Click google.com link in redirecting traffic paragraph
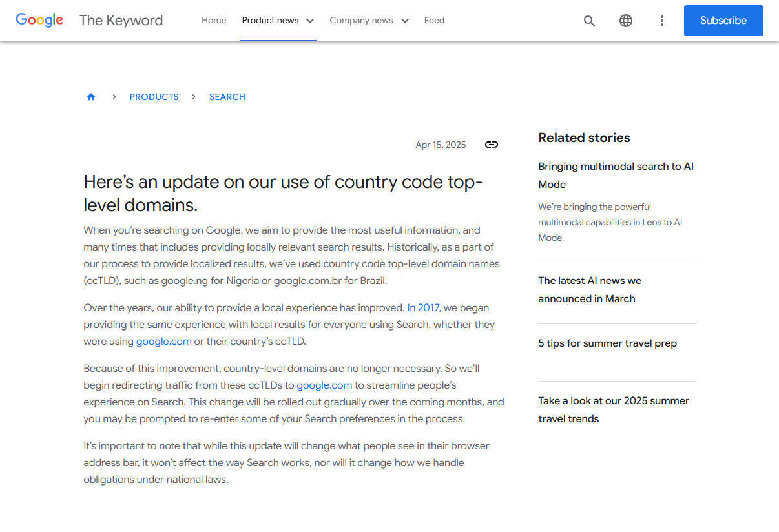Screen dimensions: 779x532 coord(324,385)
